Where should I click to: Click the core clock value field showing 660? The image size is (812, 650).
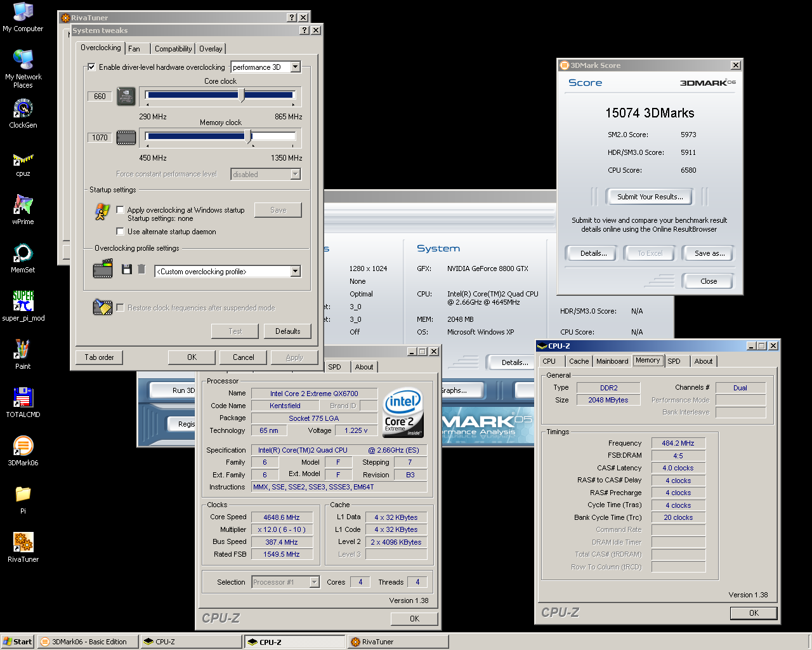100,96
